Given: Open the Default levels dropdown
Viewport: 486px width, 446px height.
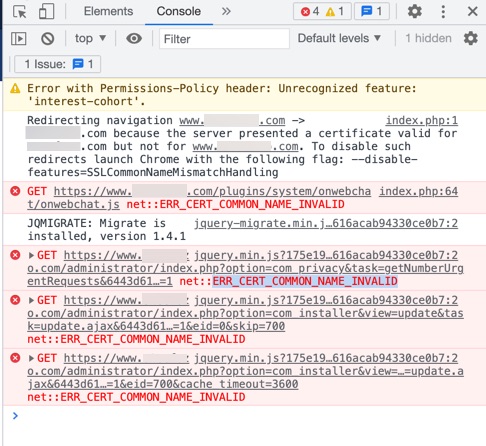Looking at the screenshot, I should [x=339, y=38].
